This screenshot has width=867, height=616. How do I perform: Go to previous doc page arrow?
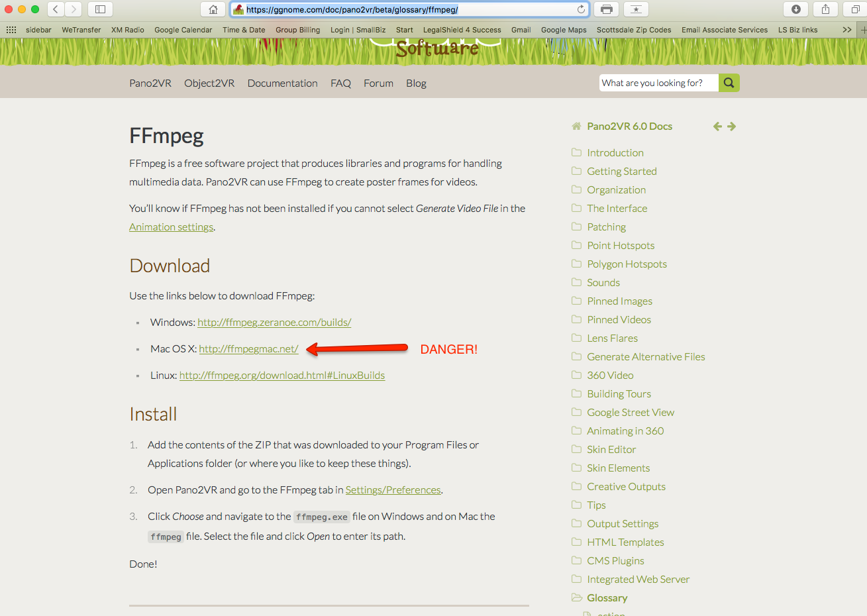coord(717,127)
